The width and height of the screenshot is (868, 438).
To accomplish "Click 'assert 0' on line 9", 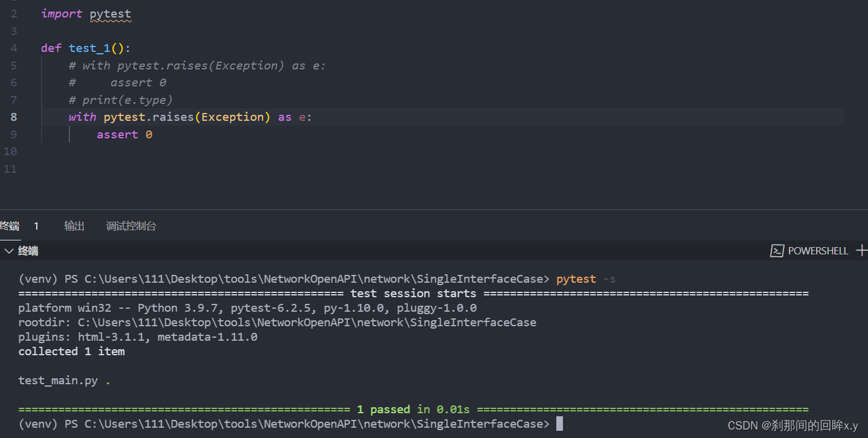I will point(124,134).
